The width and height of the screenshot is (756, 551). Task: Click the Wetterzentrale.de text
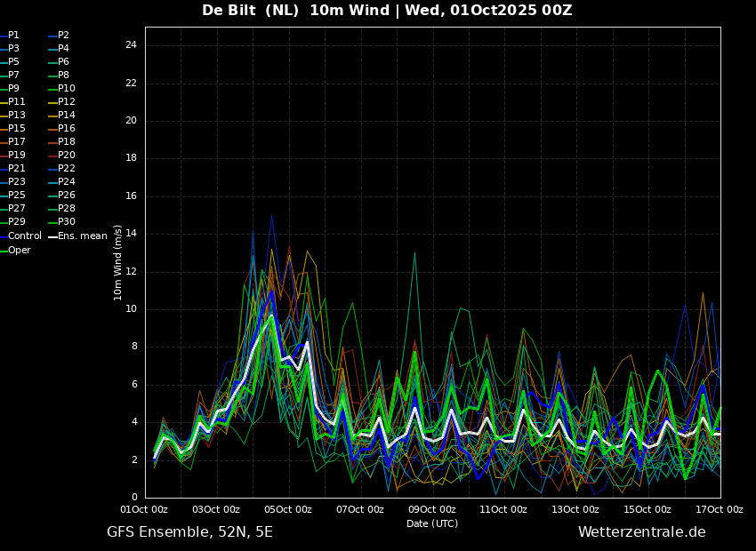[x=642, y=532]
